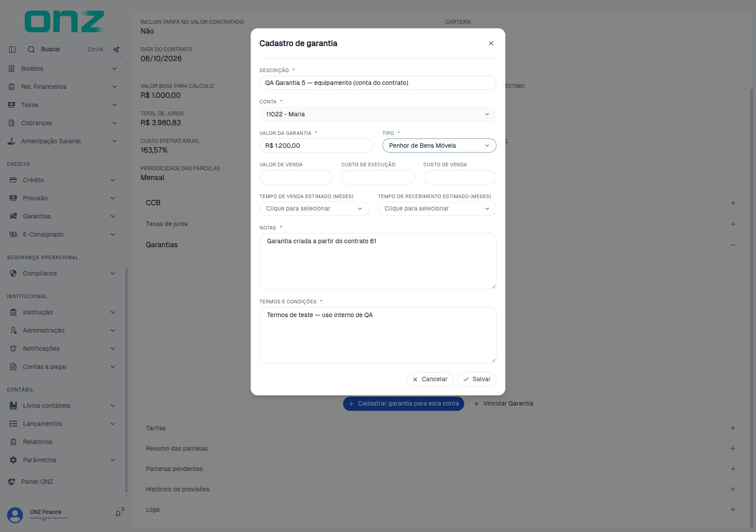This screenshot has height=532, width=756.
Task: Click the Garantias sidebar icon
Action: click(13, 216)
